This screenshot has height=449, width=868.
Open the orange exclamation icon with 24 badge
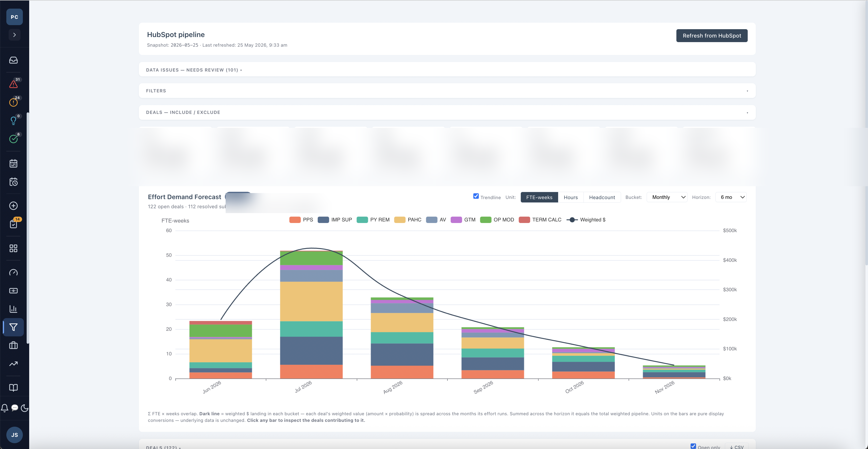[x=13, y=102]
